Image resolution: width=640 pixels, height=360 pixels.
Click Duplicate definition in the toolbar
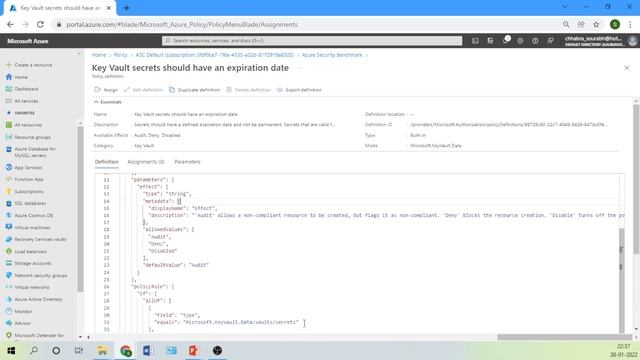(x=195, y=90)
